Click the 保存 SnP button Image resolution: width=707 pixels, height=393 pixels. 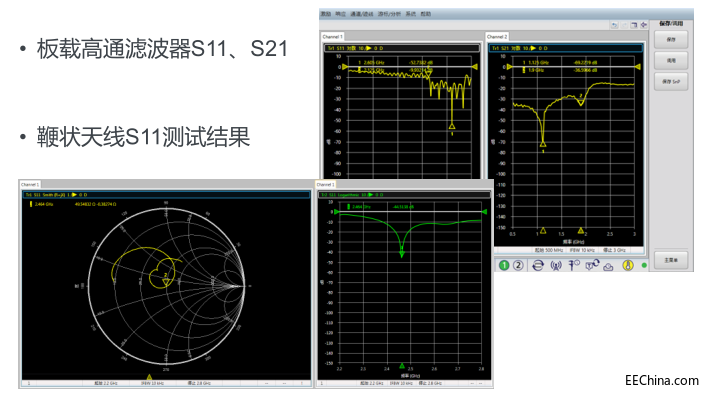[671, 82]
